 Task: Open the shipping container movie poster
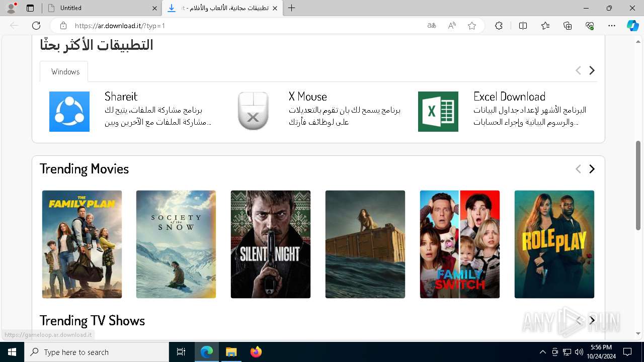coord(365,244)
